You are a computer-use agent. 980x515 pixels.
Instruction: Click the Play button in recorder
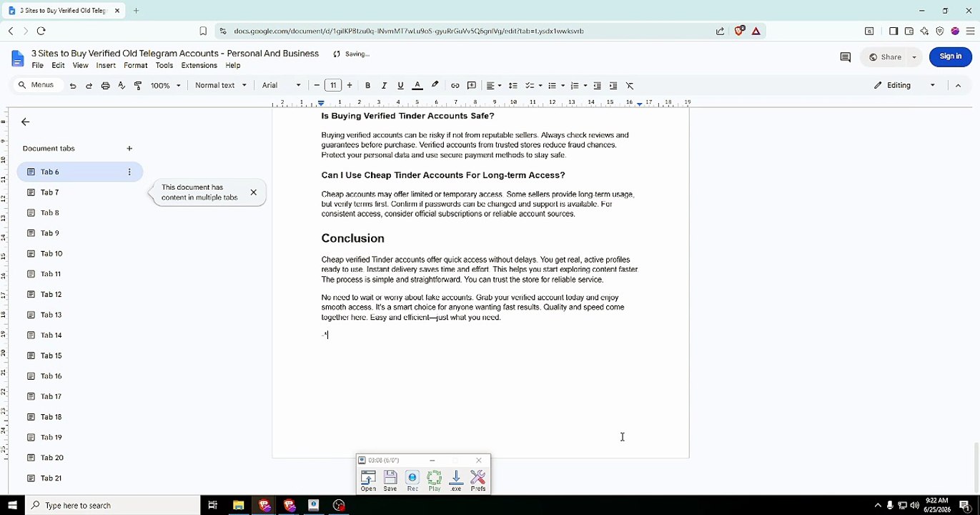(435, 481)
